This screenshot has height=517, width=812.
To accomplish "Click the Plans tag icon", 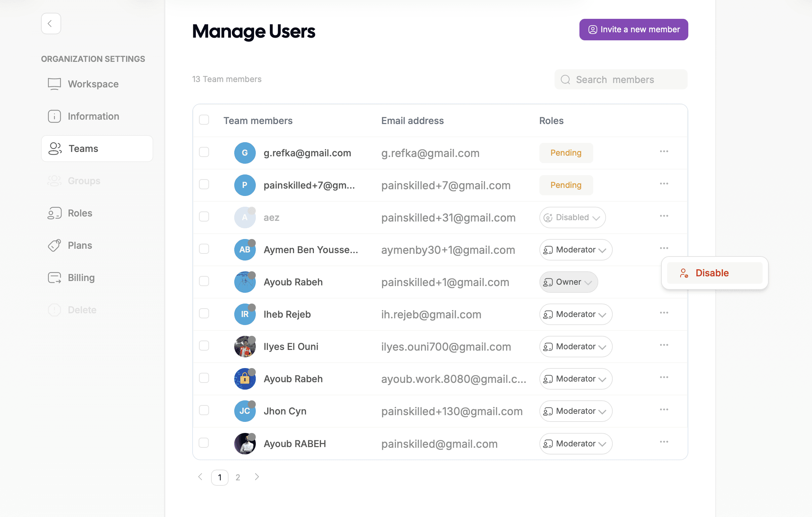I will [54, 245].
